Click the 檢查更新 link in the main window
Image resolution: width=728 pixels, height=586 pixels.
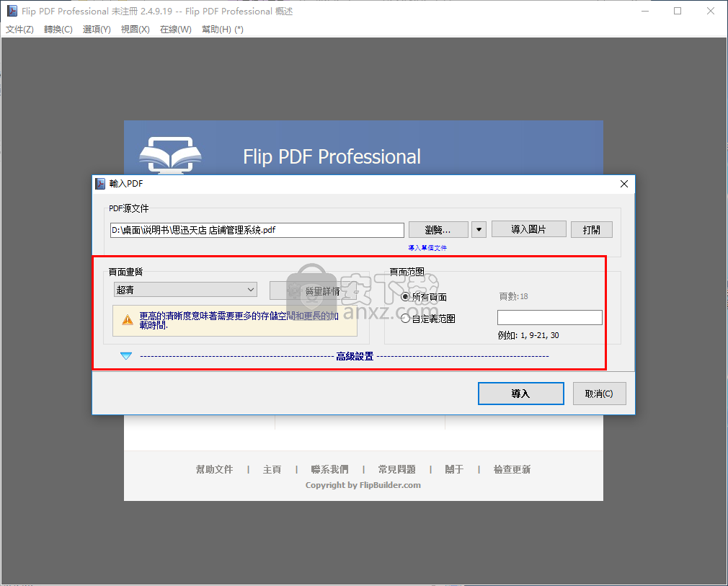click(x=512, y=469)
